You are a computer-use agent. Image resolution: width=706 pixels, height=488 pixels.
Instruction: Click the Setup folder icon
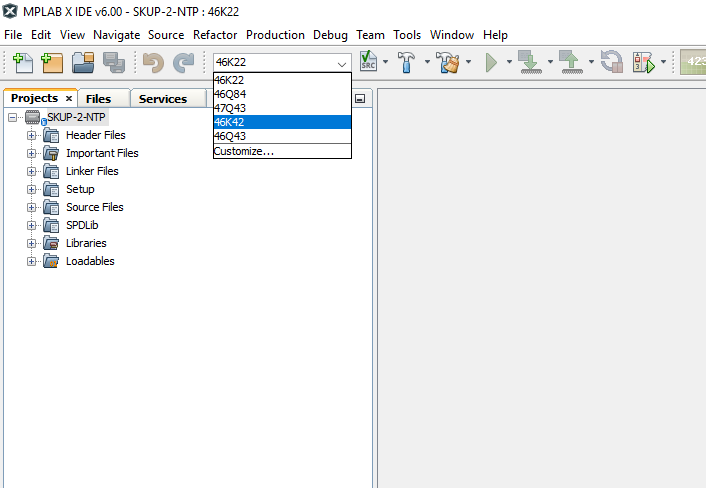pyautogui.click(x=51, y=189)
